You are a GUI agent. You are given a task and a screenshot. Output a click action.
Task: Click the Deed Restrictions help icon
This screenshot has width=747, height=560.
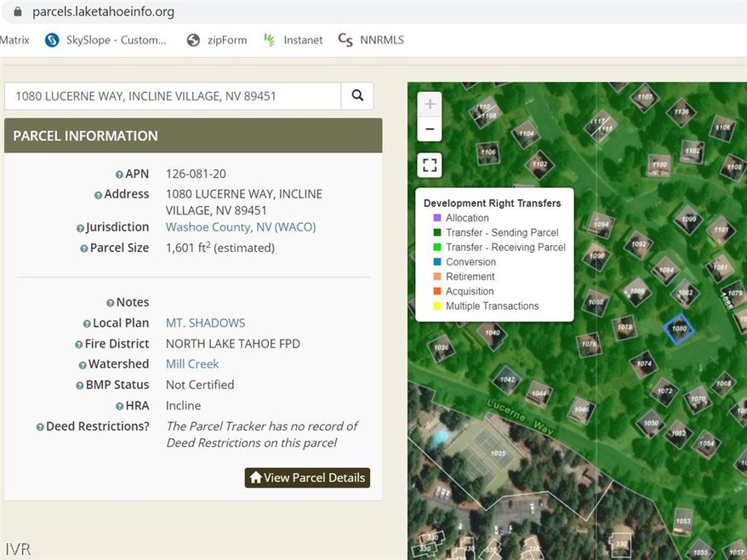(x=40, y=427)
